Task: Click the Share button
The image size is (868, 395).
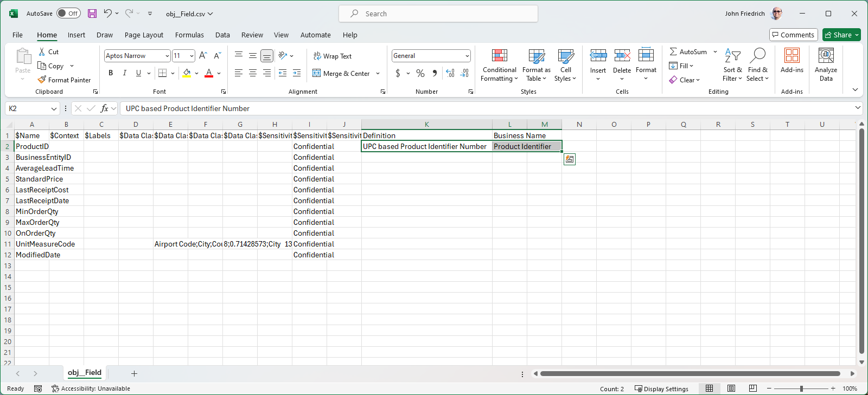Action: [838, 35]
